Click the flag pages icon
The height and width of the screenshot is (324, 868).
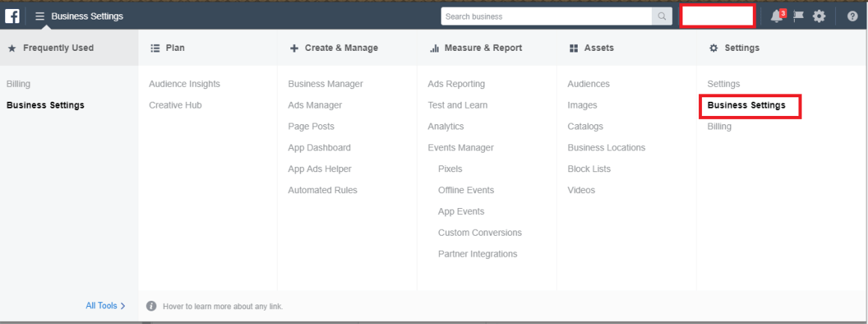798,16
